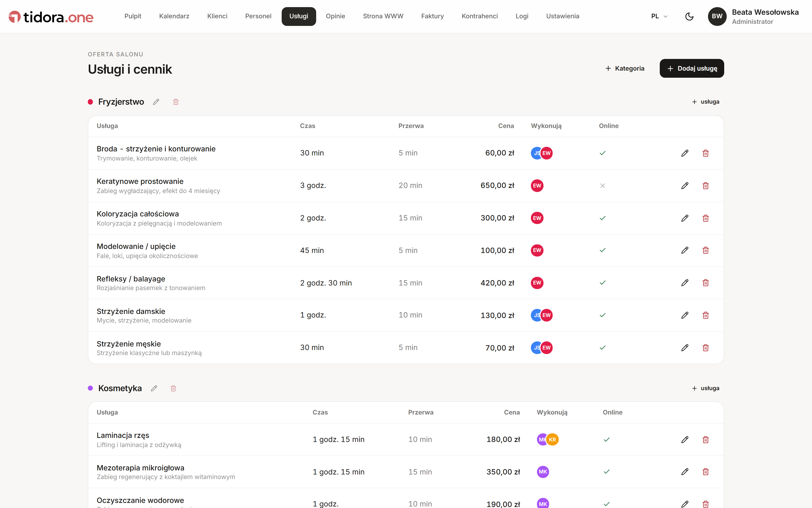Click the Online checkmark for Koloryzacja całościowa

[x=603, y=218]
